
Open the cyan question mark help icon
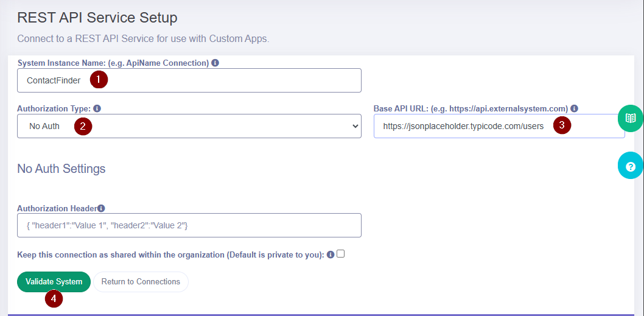point(631,166)
